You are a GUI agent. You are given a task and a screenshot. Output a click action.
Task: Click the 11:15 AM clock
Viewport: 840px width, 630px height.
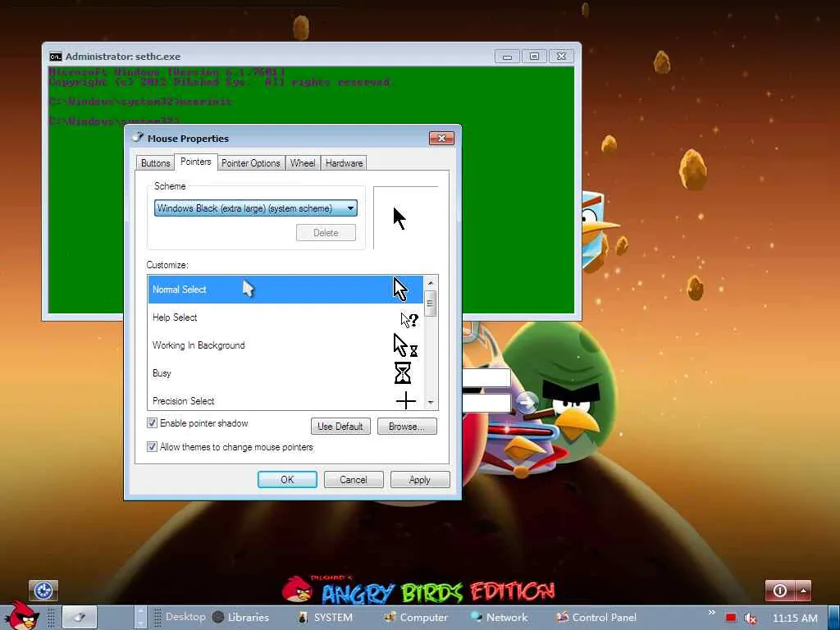click(795, 619)
